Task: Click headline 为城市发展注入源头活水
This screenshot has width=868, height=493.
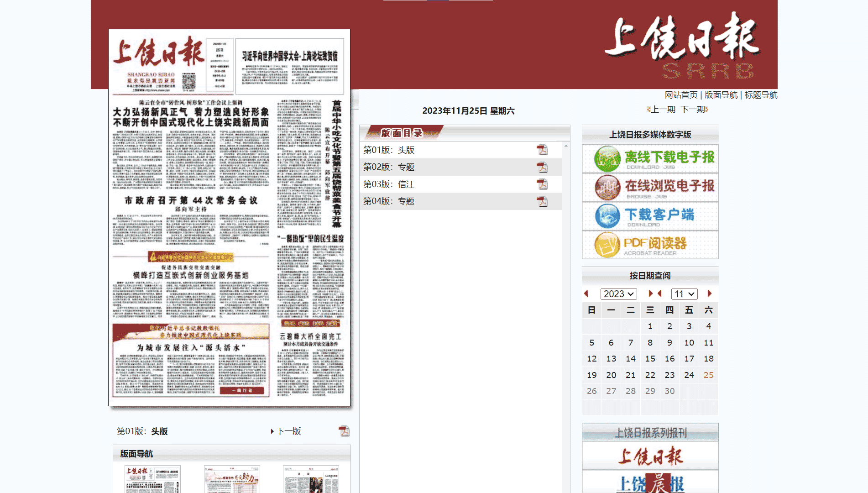Action: point(191,348)
